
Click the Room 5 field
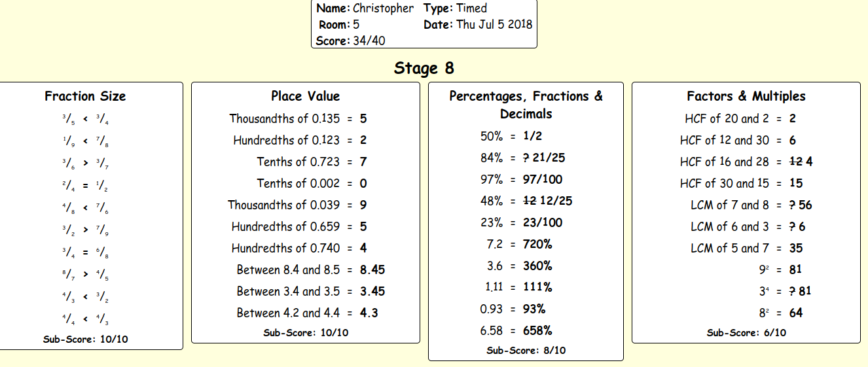(339, 25)
